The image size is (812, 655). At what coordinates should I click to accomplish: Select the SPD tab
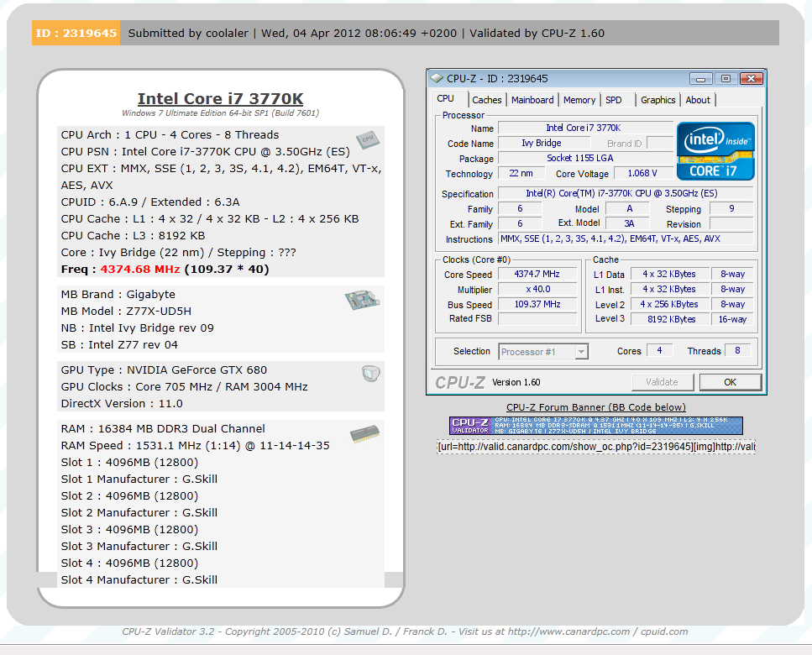coord(614,100)
